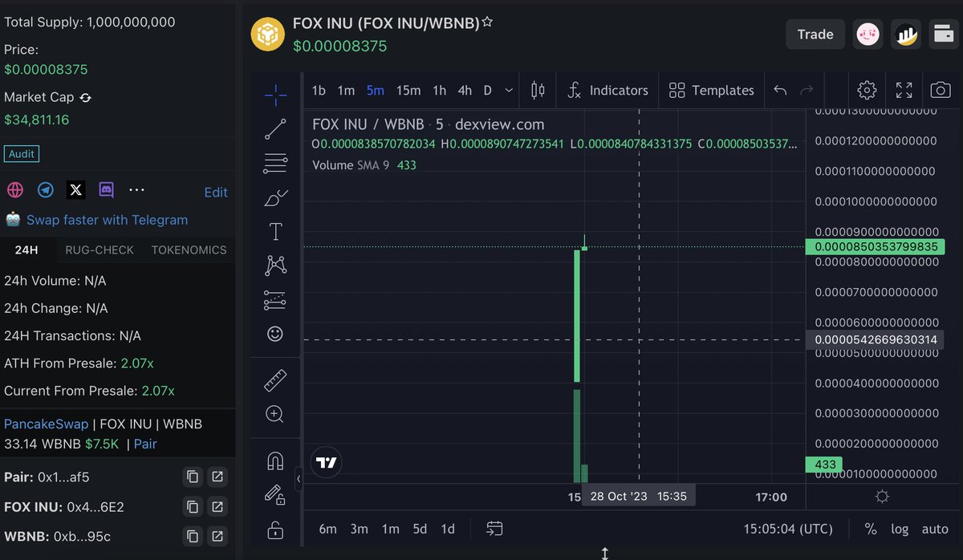Viewport: 963px width, 560px height.
Task: Select the 4h timeframe
Action: pos(465,91)
